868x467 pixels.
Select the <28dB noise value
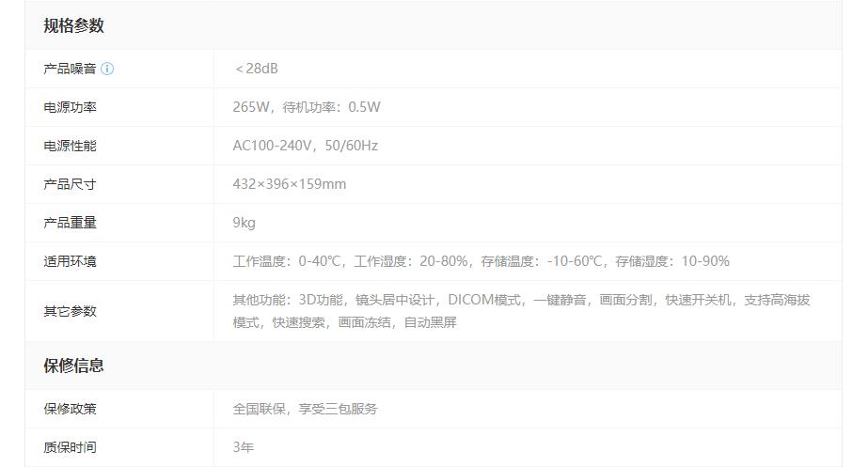(256, 69)
